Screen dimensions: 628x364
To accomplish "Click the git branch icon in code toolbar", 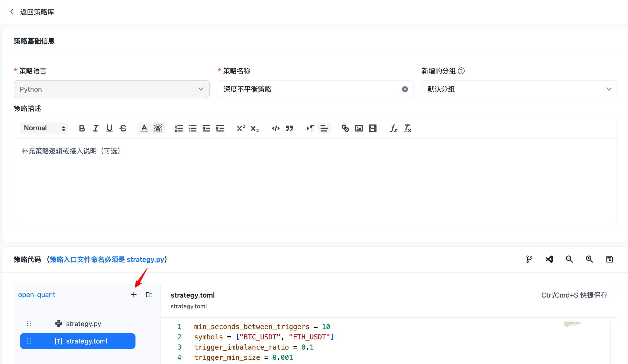I will (529, 259).
